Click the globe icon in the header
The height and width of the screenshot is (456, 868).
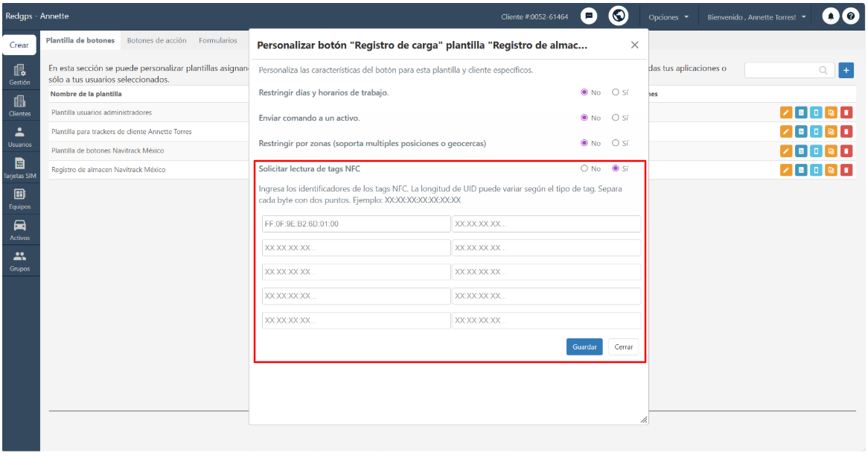point(619,16)
